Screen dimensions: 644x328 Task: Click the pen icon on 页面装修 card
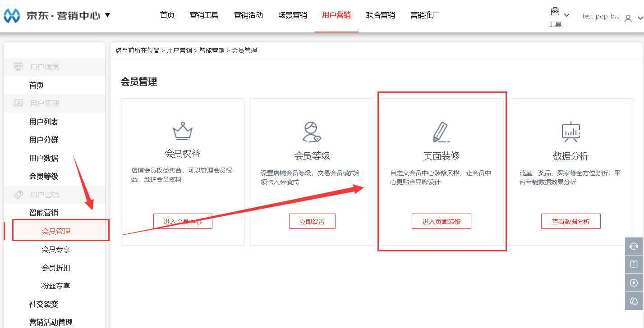[441, 132]
